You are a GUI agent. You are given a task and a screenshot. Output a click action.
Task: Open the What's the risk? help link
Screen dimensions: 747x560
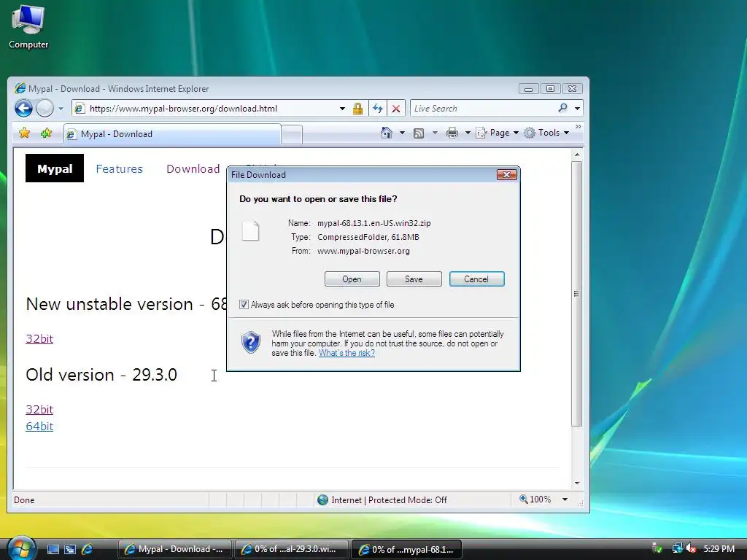point(347,353)
